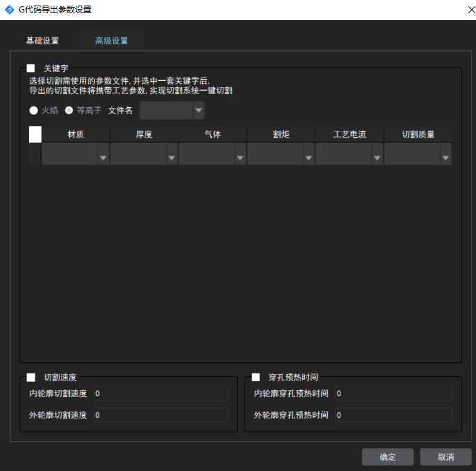476x471 pixels.
Task: Click the 材质 column header
Action: 75,134
